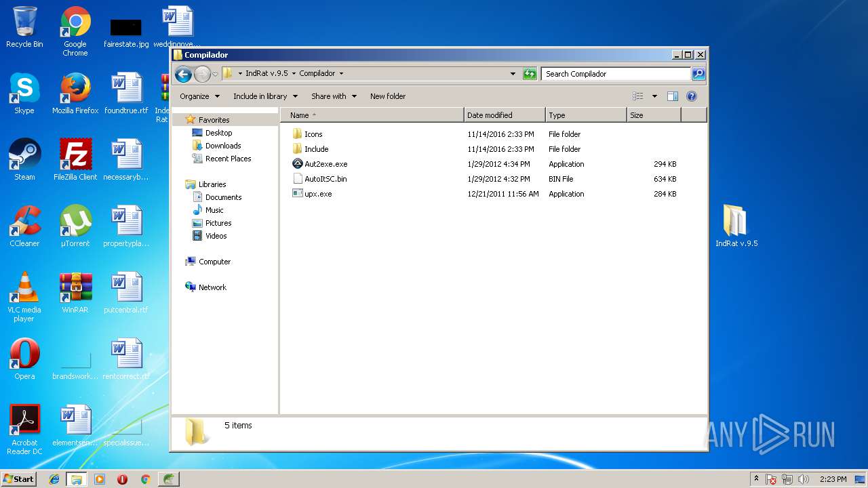The width and height of the screenshot is (868, 488).
Task: Open Internet Explorer from the taskbar
Action: click(x=54, y=479)
